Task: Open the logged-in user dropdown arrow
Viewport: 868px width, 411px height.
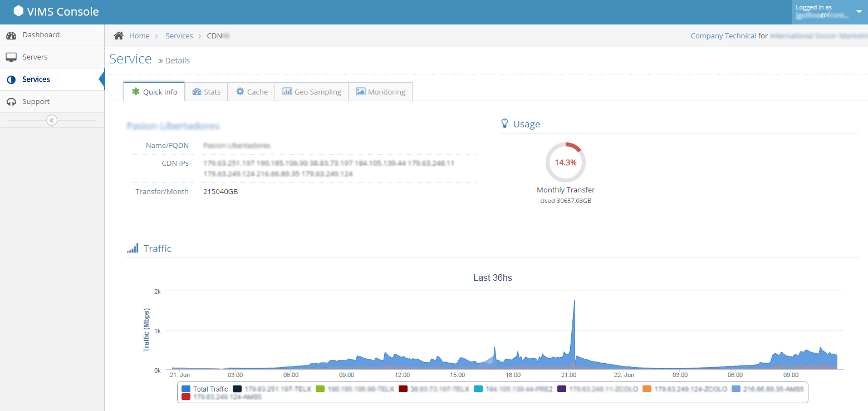Action: (x=859, y=11)
